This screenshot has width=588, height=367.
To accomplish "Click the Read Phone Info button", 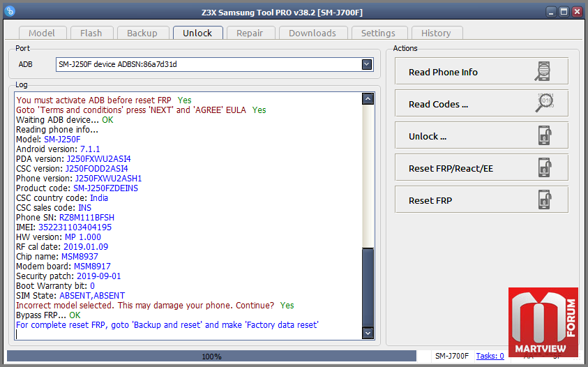I will click(x=481, y=71).
